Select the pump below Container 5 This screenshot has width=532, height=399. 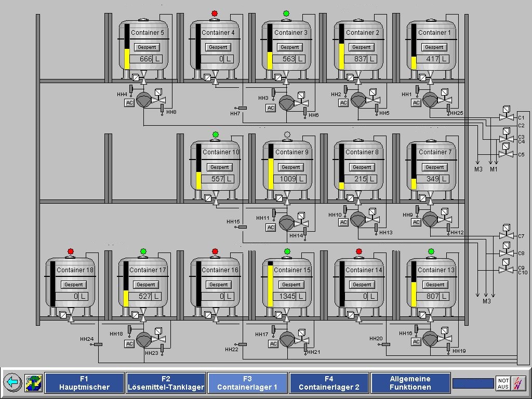coord(143,100)
